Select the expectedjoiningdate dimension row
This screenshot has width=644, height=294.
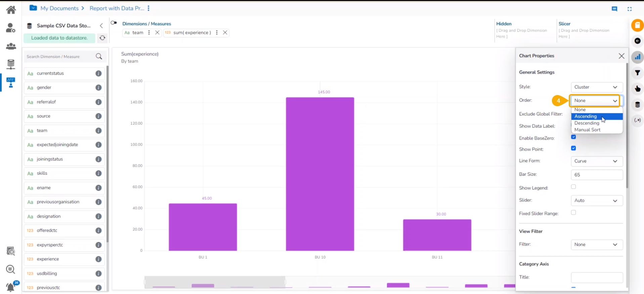64,145
